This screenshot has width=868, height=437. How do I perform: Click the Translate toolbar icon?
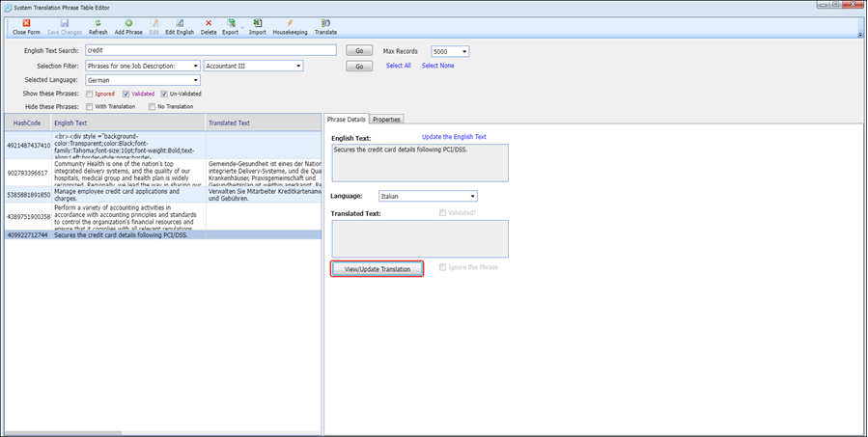325,23
